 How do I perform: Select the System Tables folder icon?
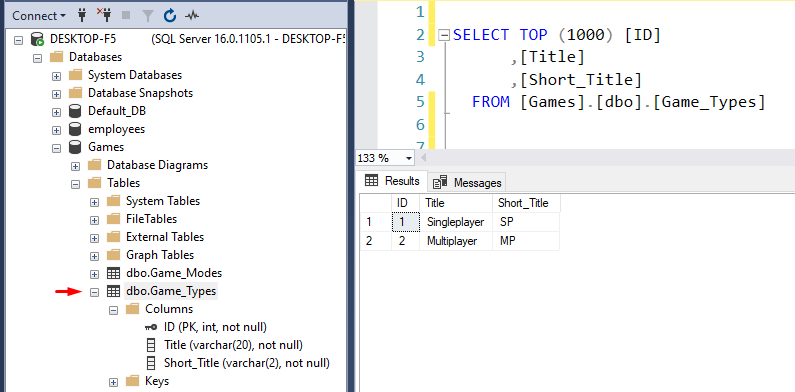click(113, 201)
